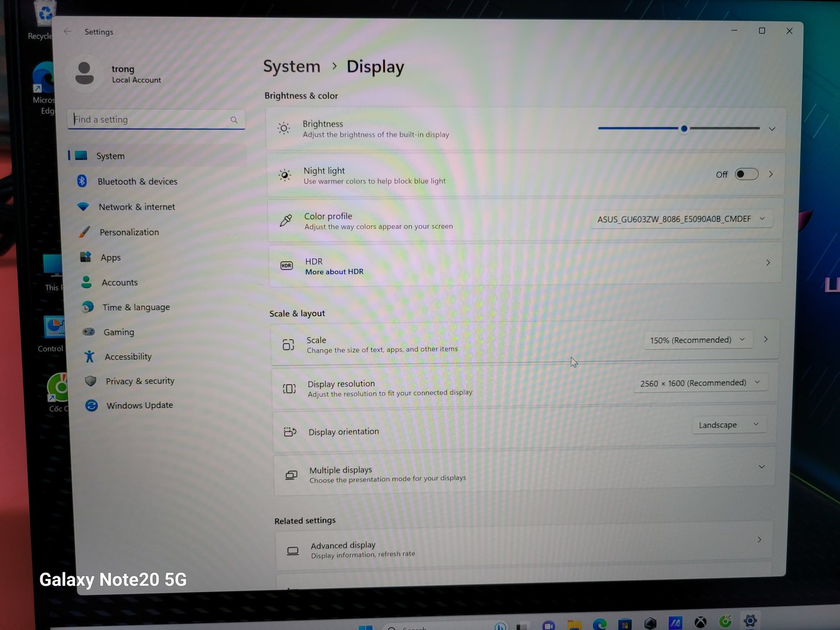Open Windows Update from sidebar
Viewport: 840px width, 630px height.
point(139,405)
